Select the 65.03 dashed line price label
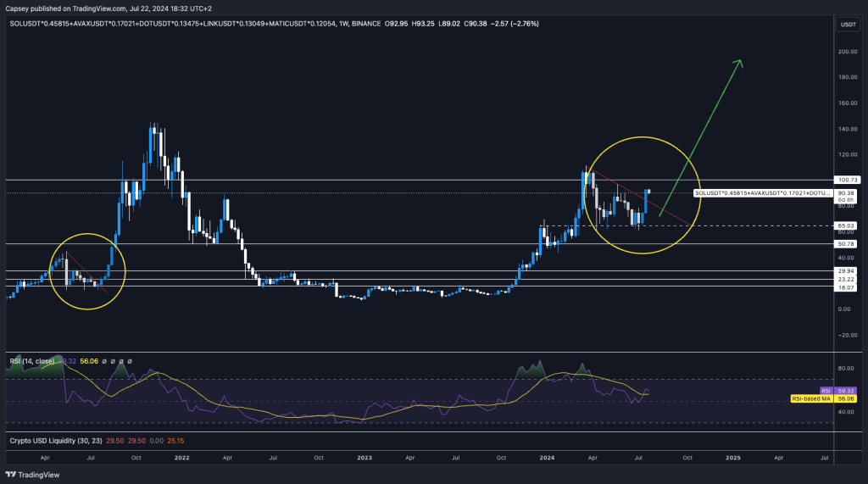The height and width of the screenshot is (484, 868). point(846,226)
